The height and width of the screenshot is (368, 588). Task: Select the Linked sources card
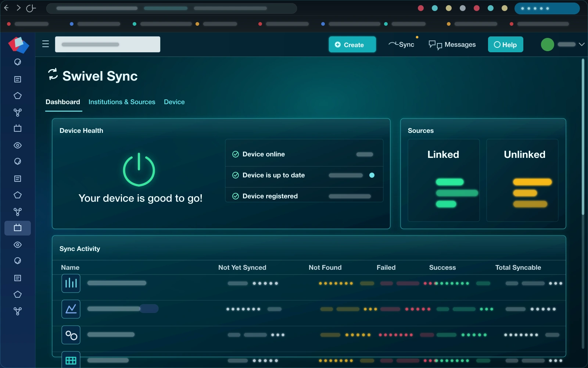pos(444,180)
